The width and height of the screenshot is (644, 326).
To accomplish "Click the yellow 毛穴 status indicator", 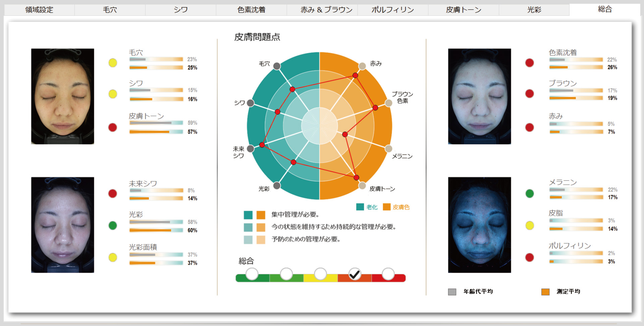I will [113, 63].
